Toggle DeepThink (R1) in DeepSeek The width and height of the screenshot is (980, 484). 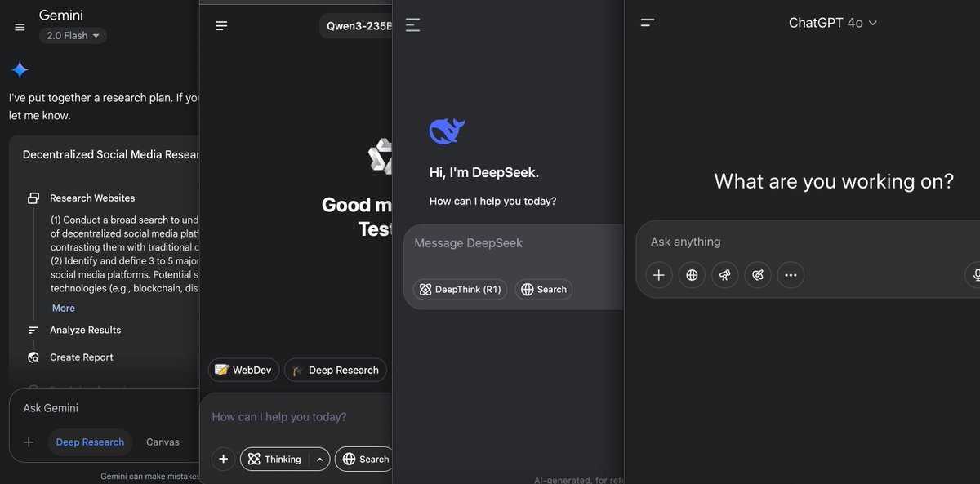point(460,290)
